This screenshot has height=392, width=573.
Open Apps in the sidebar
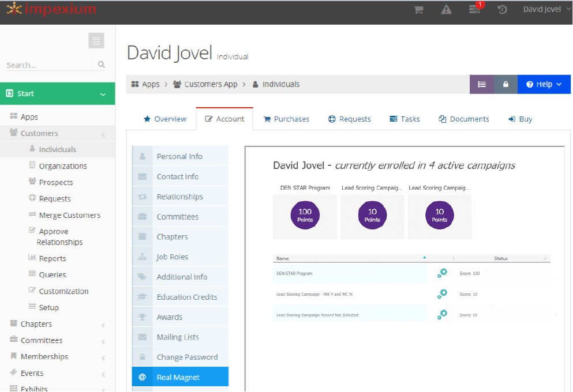29,117
